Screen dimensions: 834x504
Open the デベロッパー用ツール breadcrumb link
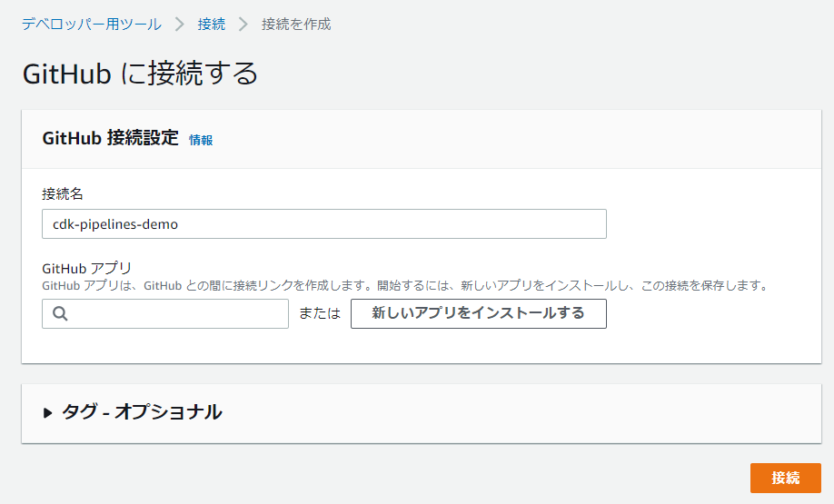pyautogui.click(x=92, y=24)
